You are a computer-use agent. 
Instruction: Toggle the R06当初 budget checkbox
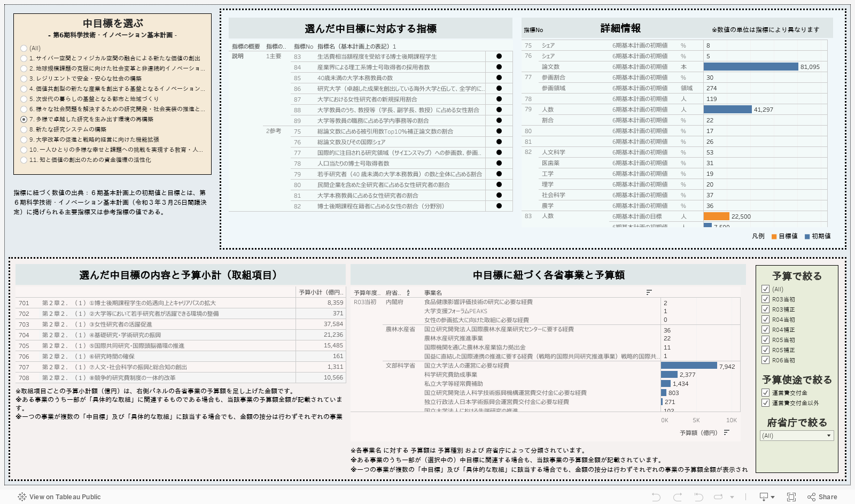765,360
